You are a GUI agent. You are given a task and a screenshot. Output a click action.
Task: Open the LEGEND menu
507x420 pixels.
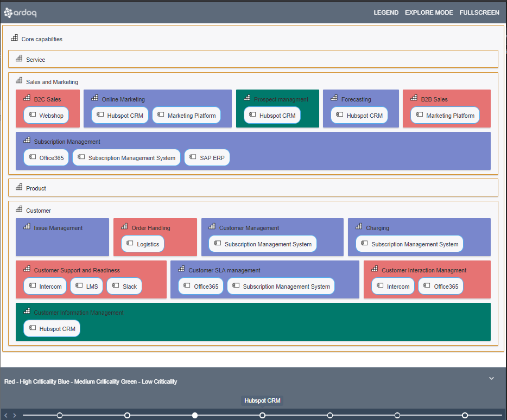coord(386,12)
